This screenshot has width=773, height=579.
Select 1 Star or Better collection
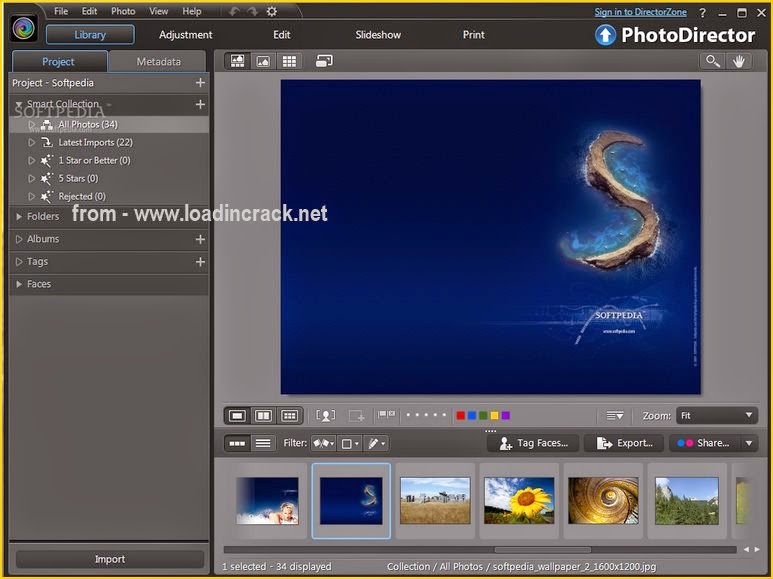pos(109,160)
